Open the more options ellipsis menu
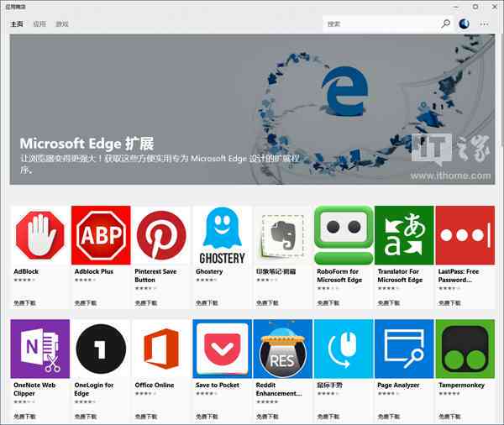Screen dimensions: 504x425 pos(485,24)
